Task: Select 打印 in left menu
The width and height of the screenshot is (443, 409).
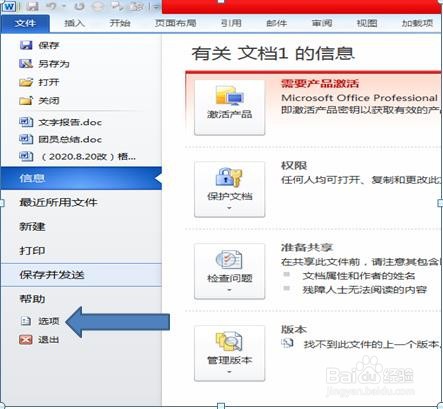Action: click(x=32, y=250)
